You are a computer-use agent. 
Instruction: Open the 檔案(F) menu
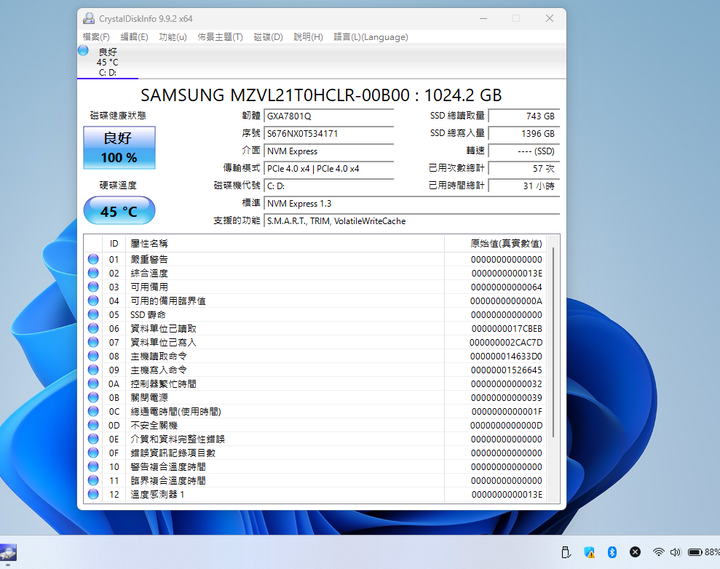96,37
